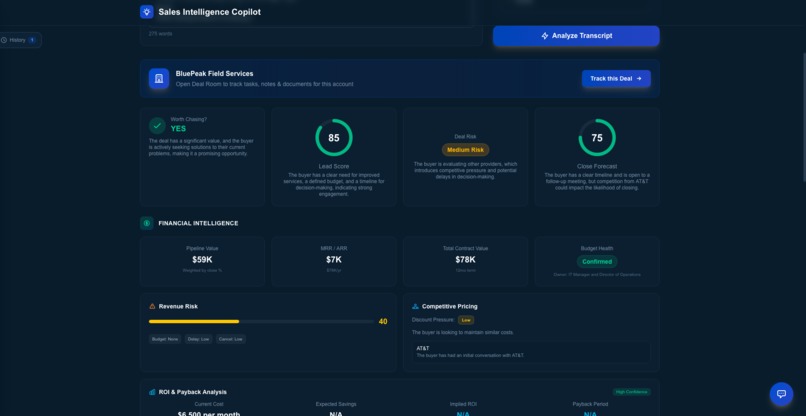Image resolution: width=806 pixels, height=416 pixels.
Task: Click the Cancel: Low tag
Action: click(231, 339)
